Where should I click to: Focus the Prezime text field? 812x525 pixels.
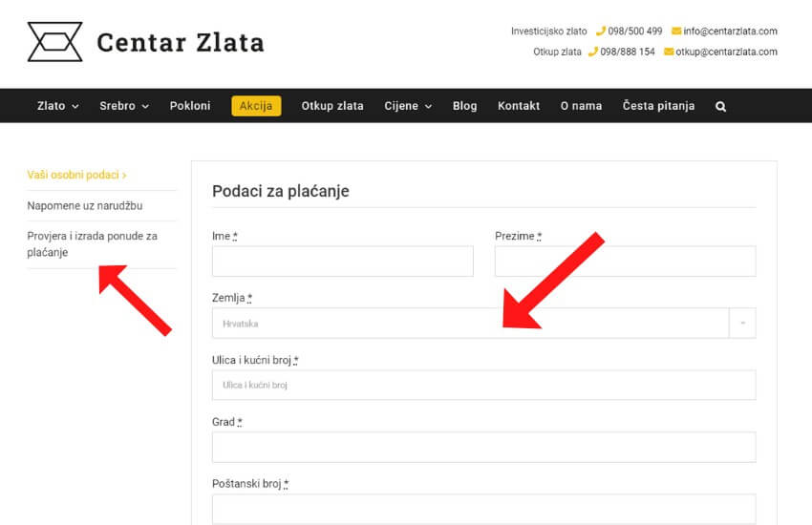point(625,262)
